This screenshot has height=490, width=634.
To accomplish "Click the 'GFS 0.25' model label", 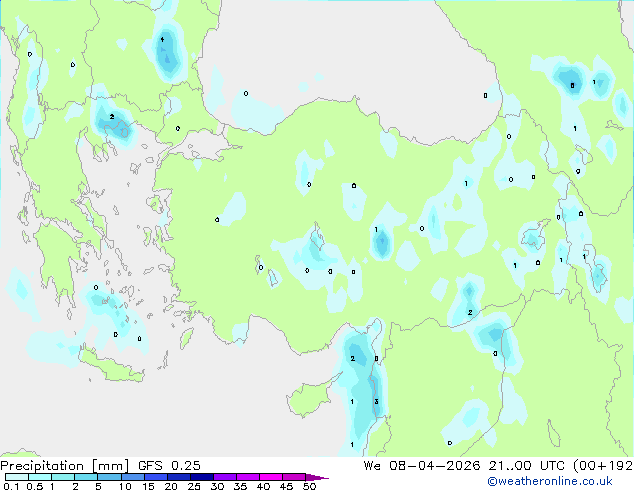I will [169, 466].
